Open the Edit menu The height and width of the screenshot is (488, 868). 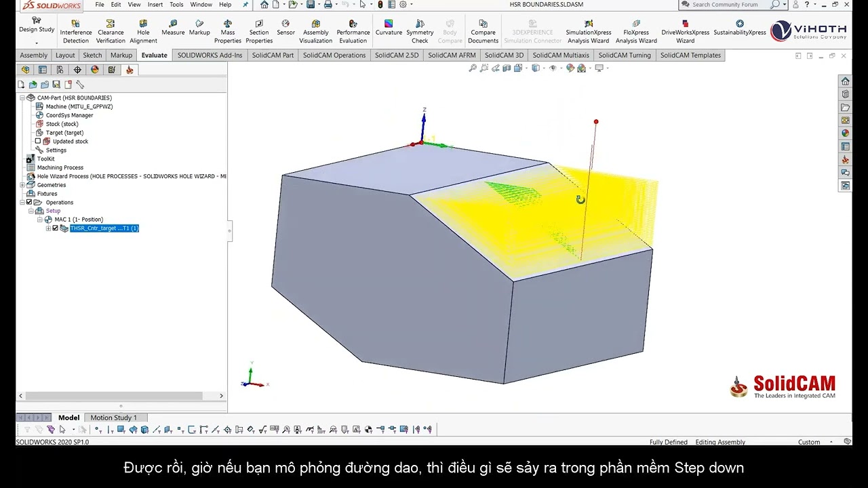click(x=116, y=5)
